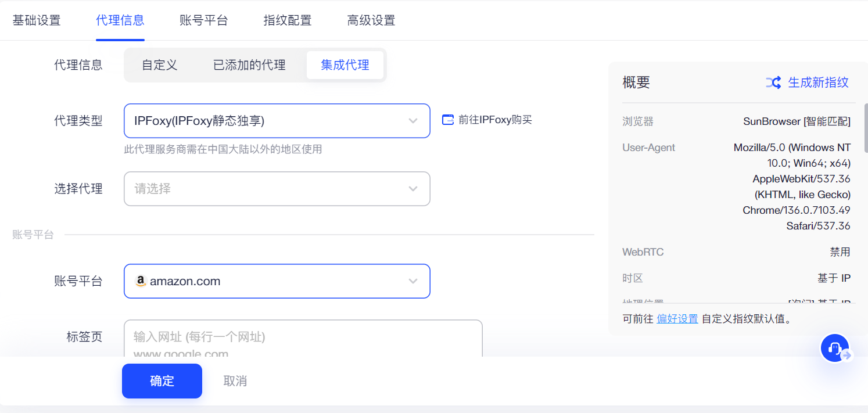Open the 指纹配置 tab
This screenshot has height=413, width=868.
(287, 19)
